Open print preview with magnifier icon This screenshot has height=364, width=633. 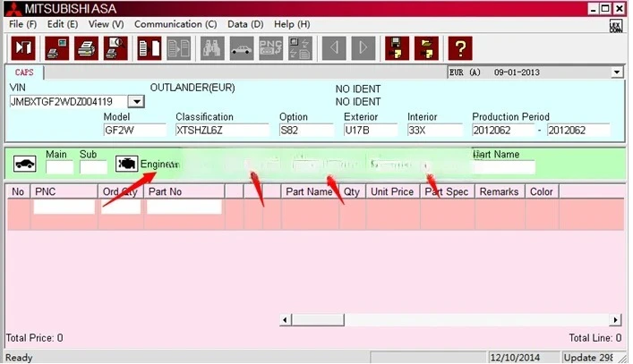(115, 48)
